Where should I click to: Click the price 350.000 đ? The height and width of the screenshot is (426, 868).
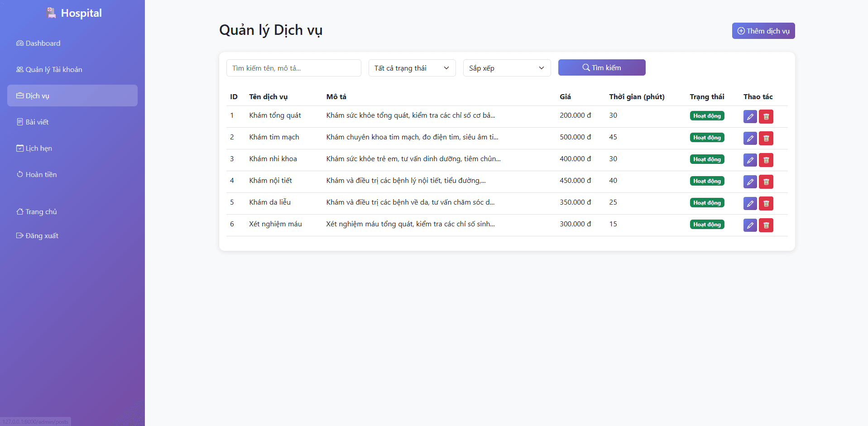coord(575,202)
